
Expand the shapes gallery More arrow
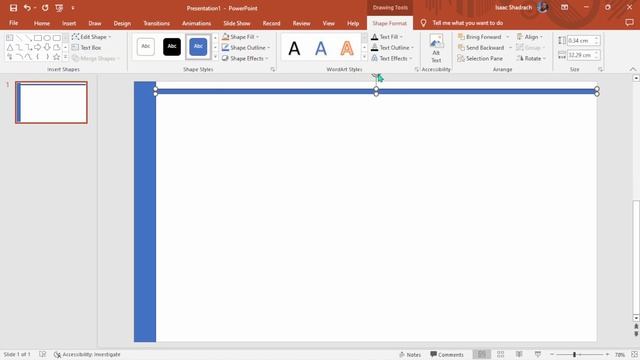65,57
